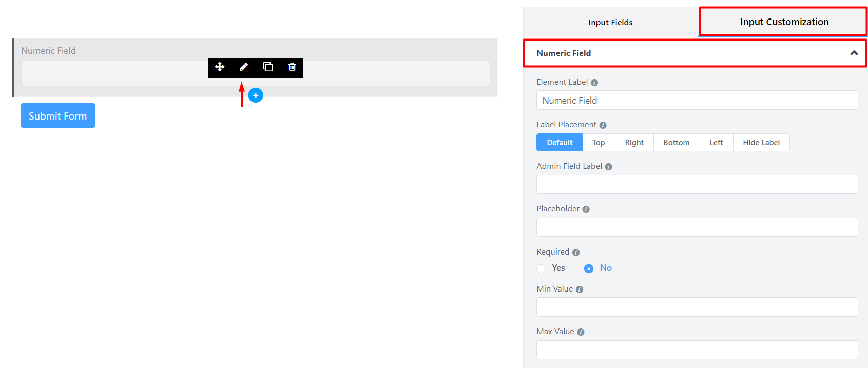This screenshot has width=868, height=368.
Task: Select the Default label placement button
Action: (x=560, y=143)
